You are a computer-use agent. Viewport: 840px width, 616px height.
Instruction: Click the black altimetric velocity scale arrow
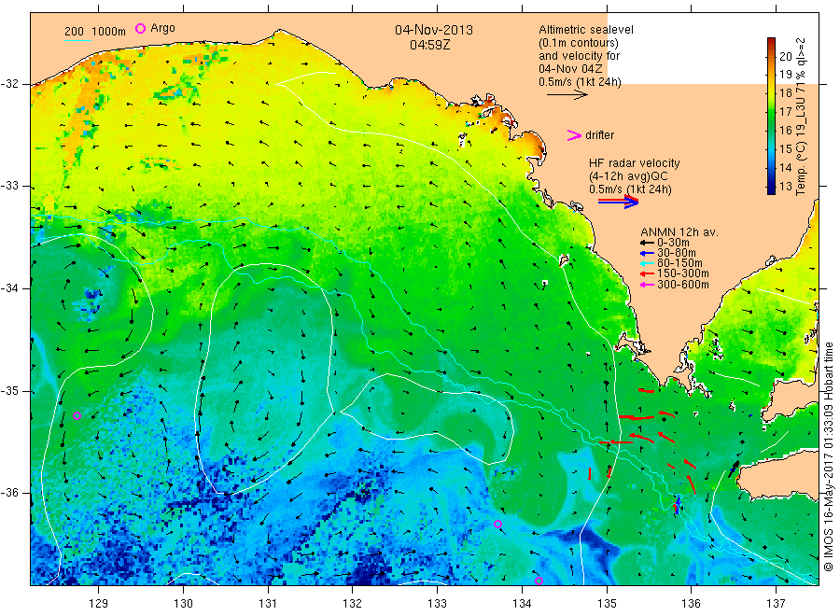567,95
